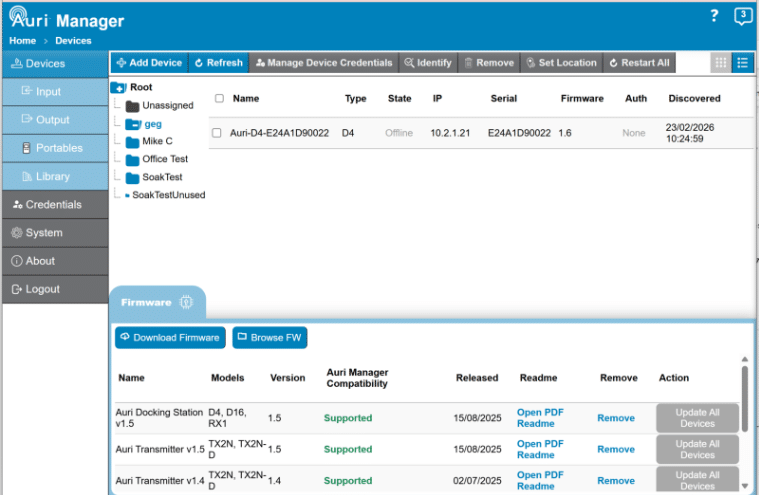Open the Output sidebar item
Image resolution: width=759 pixels, height=495 pixels.
[x=55, y=120]
